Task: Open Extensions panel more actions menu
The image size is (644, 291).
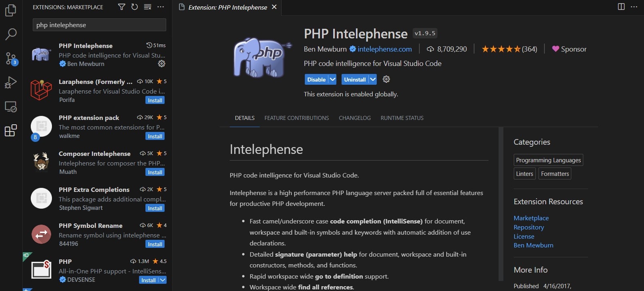Action: click(161, 7)
